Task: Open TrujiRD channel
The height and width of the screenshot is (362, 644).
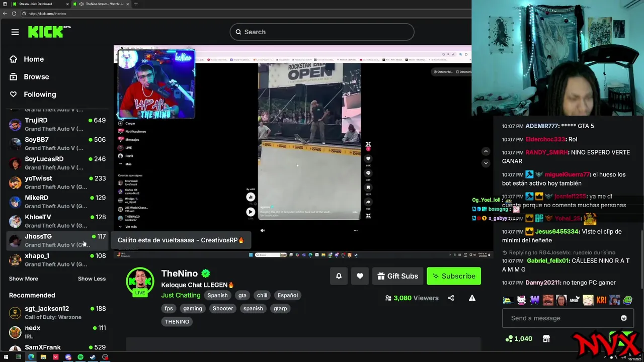Action: coord(57,124)
